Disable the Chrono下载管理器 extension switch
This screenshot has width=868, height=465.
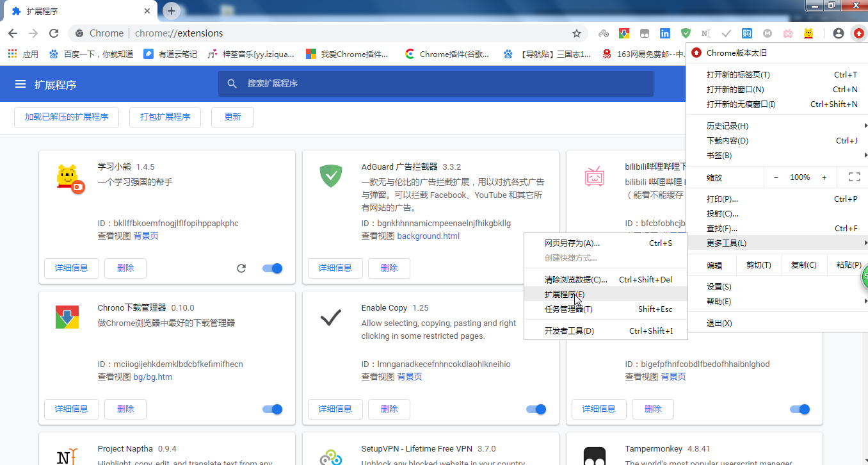point(273,409)
